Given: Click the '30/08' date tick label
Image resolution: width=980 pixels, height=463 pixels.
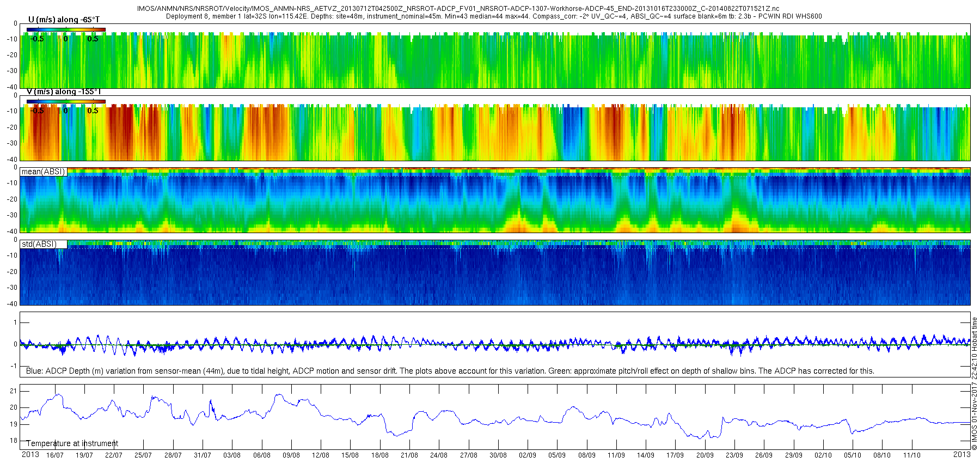Looking at the screenshot, I should click(498, 455).
